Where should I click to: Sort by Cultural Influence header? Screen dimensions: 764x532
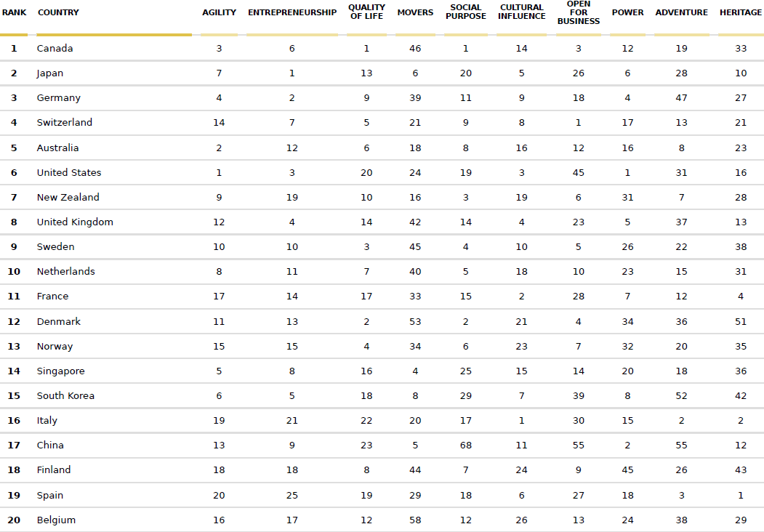point(522,12)
